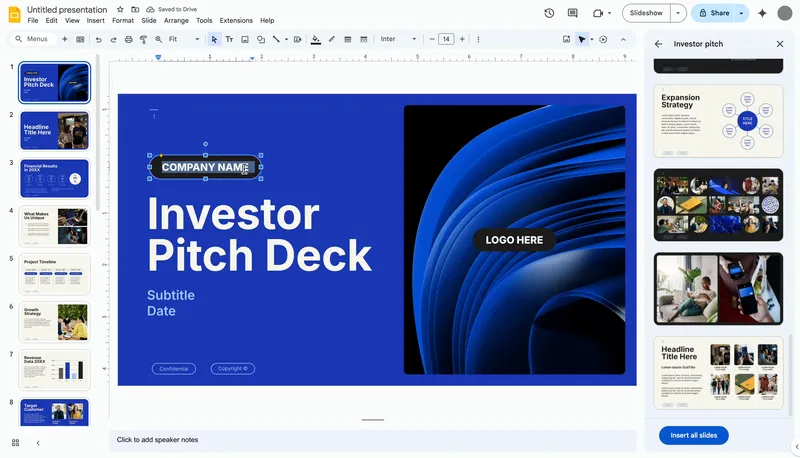Open the Arrange menu

tap(176, 20)
